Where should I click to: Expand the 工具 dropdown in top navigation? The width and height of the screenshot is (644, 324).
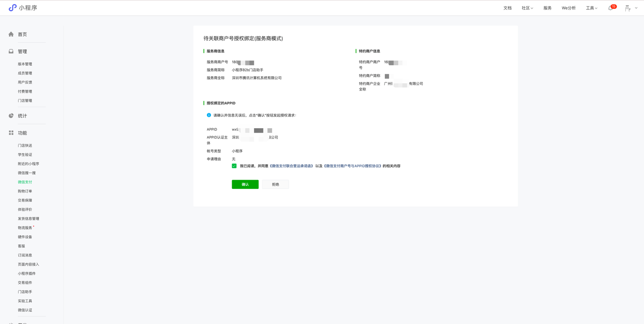[591, 8]
